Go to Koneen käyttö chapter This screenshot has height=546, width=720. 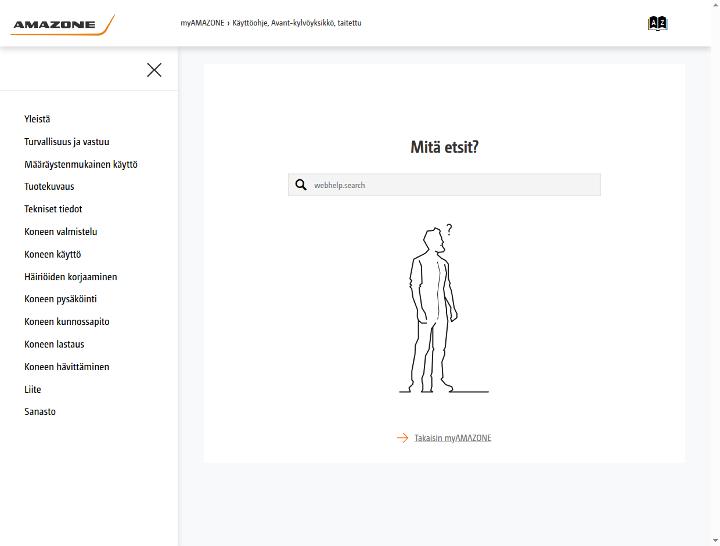pos(53,254)
